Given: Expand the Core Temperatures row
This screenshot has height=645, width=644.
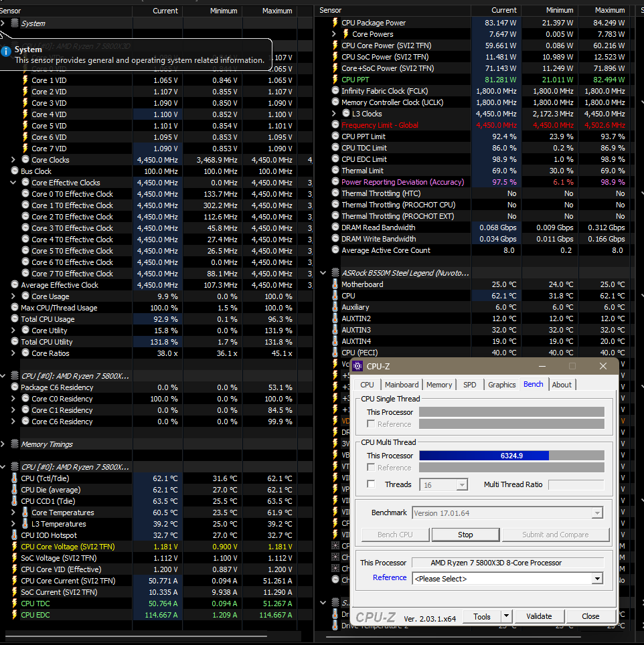Looking at the screenshot, I should click(13, 512).
